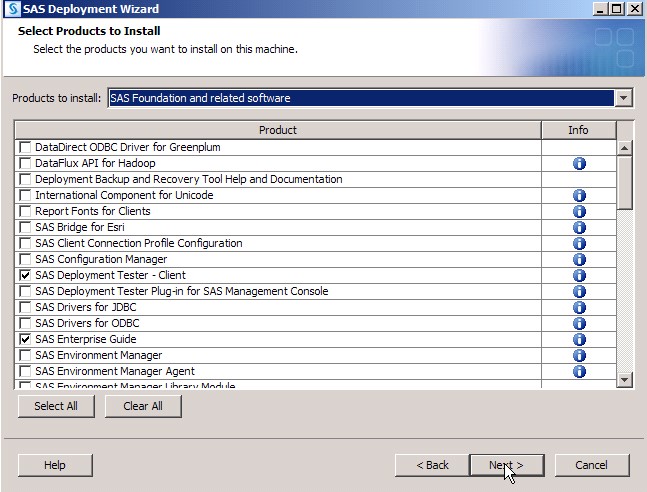Check SAS Environment Manager Agent checkbox
The width and height of the screenshot is (647, 492).
tap(25, 371)
